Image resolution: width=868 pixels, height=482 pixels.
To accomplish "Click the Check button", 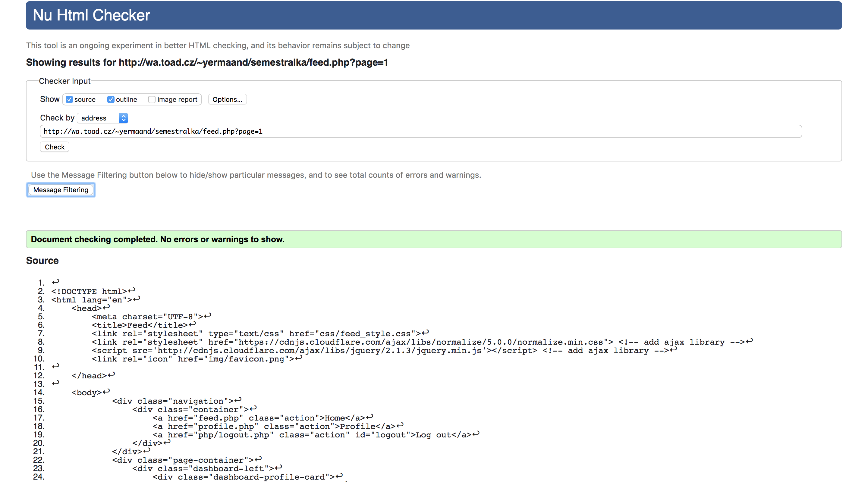I will (55, 147).
